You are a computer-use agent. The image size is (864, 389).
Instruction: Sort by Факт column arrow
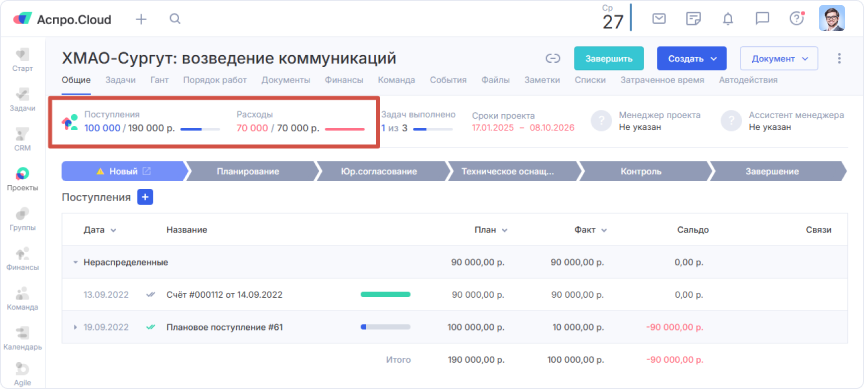tap(604, 230)
